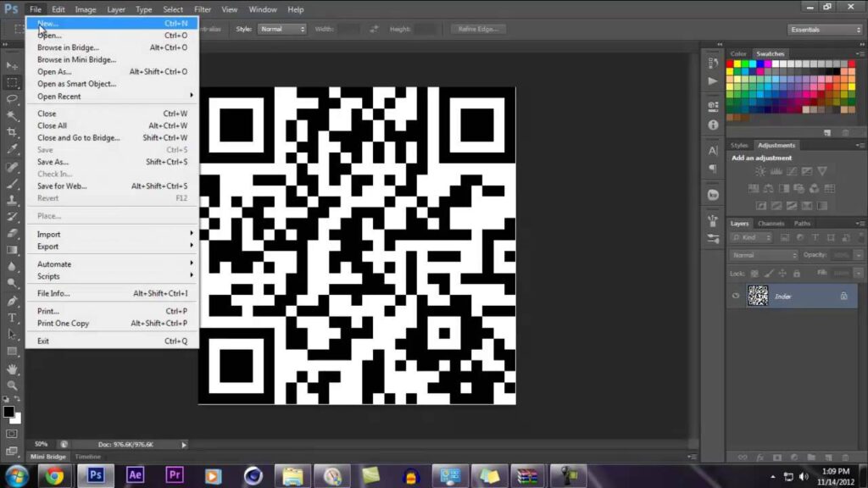Select the Eraser tool

click(12, 234)
